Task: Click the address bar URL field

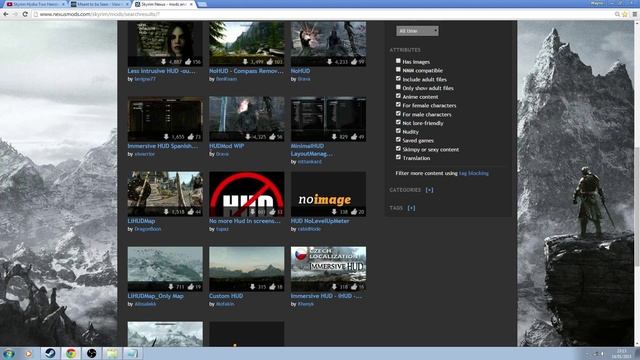Action: pyautogui.click(x=322, y=14)
